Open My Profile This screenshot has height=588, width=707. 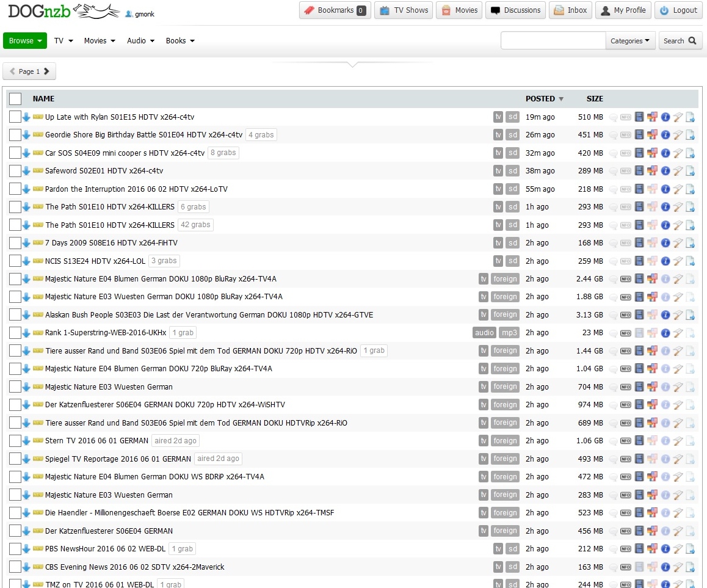623,10
